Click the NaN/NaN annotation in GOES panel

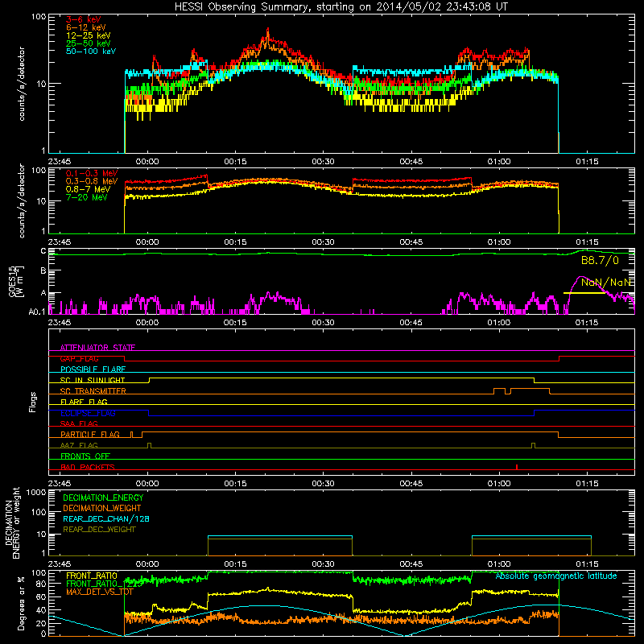point(606,283)
